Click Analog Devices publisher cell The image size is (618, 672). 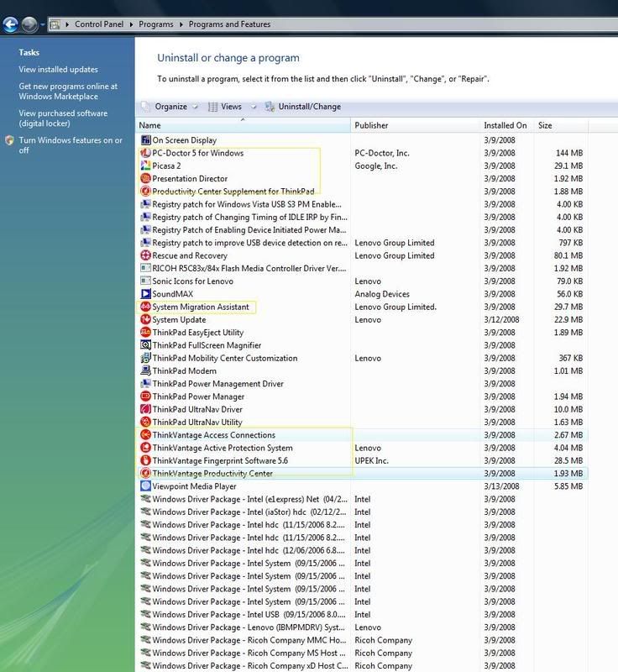tap(382, 294)
